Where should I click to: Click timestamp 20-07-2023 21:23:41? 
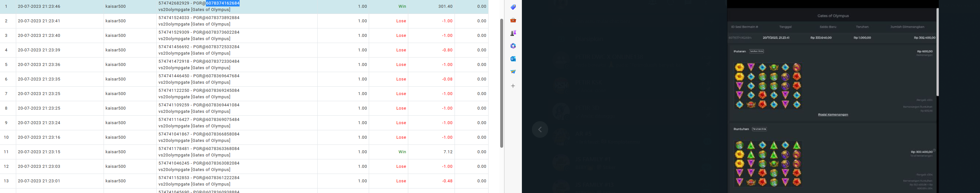pyautogui.click(x=39, y=21)
